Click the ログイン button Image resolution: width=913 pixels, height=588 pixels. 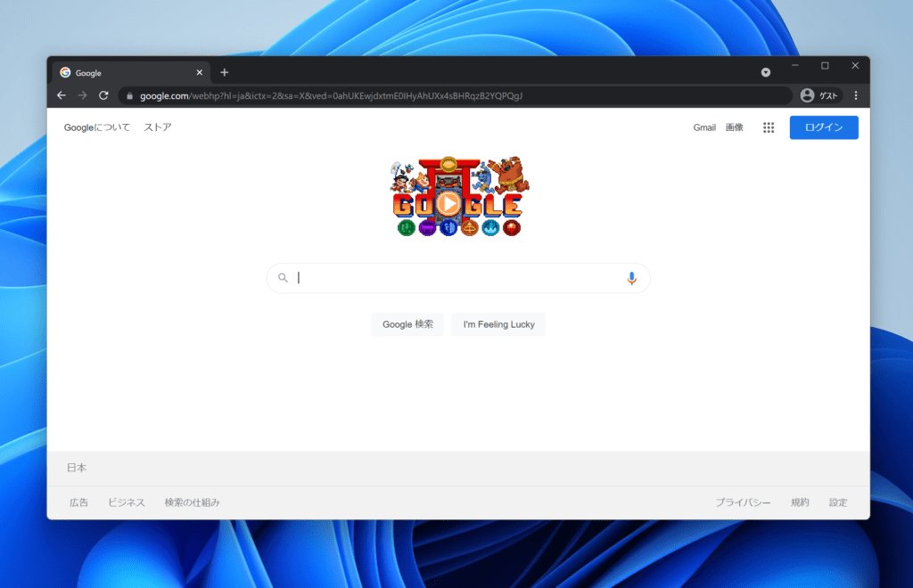[824, 127]
